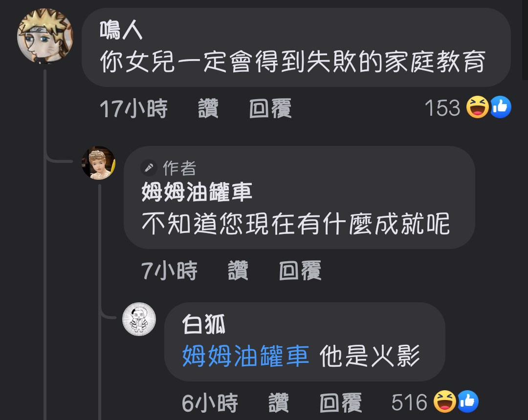Open the 白狐 commenter name
This screenshot has height=420, width=528.
click(203, 324)
